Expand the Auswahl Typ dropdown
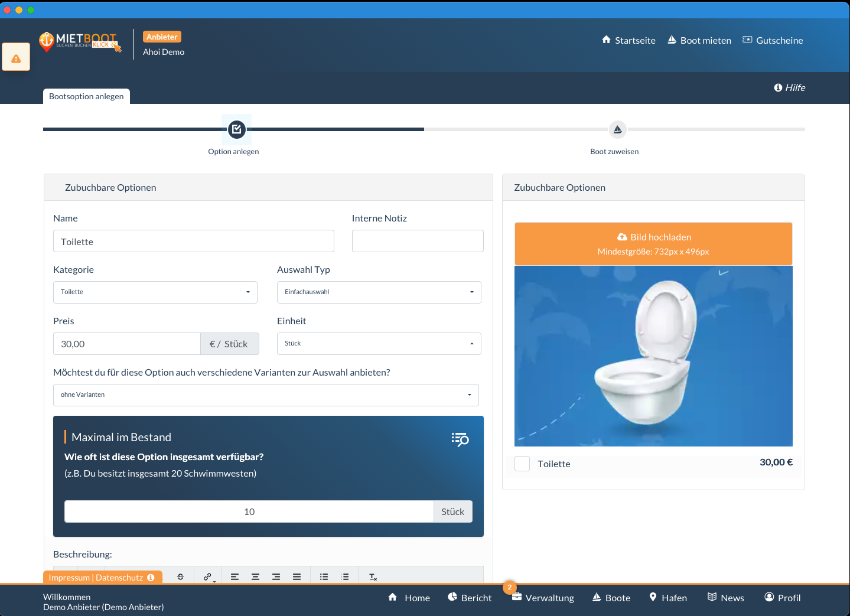Screen dimensions: 850x616 (379, 292)
